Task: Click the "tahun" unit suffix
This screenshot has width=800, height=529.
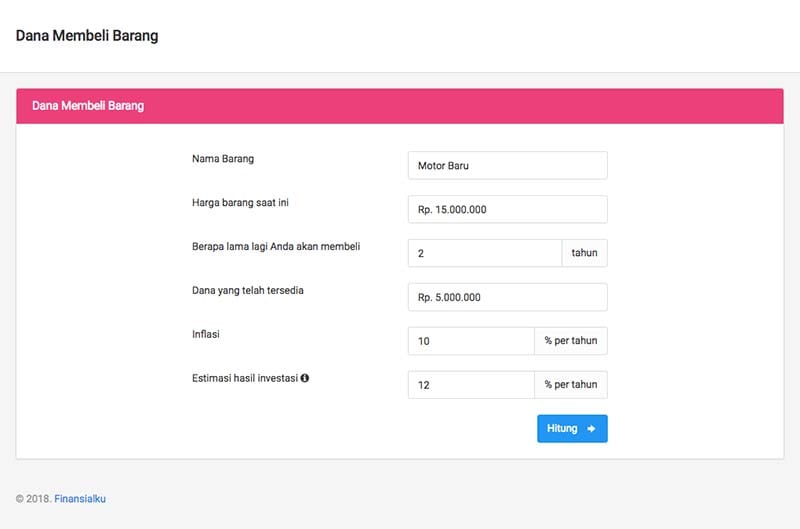Action: pyautogui.click(x=584, y=253)
